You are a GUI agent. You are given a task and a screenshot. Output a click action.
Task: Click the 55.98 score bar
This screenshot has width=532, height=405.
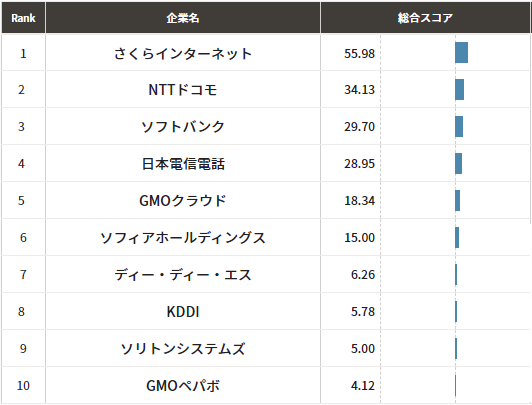461,53
